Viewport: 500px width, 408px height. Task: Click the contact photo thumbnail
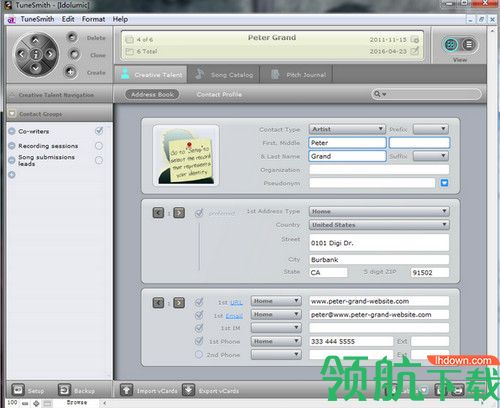[x=186, y=155]
